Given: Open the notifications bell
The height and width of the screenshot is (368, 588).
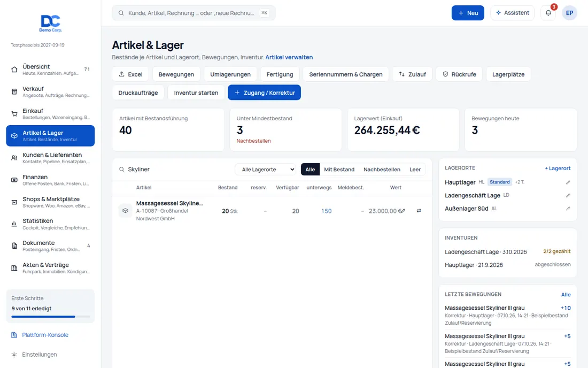Looking at the screenshot, I should click(548, 13).
